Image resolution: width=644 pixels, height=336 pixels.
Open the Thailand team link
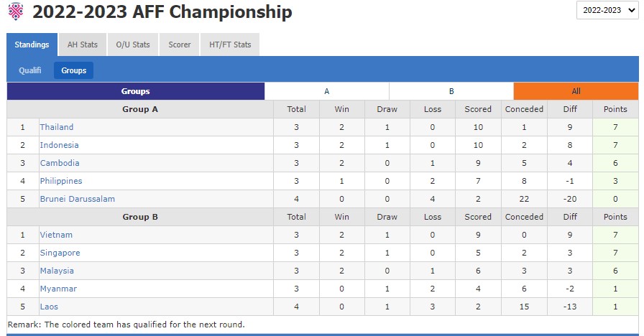(x=57, y=127)
